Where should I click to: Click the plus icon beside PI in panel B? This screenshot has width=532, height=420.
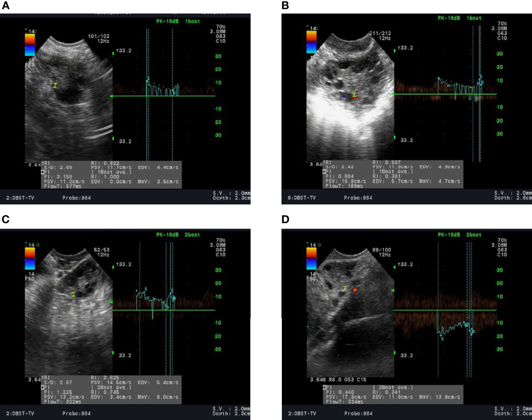pyautogui.click(x=324, y=171)
